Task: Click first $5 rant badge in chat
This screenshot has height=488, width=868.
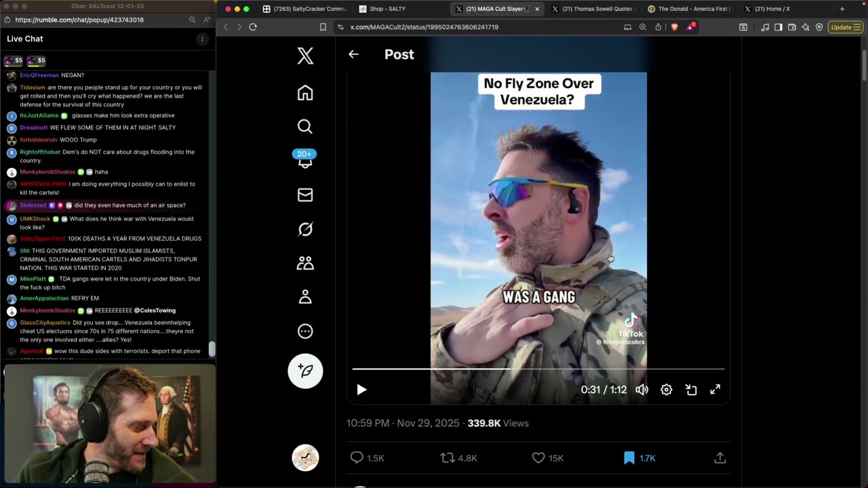Action: [14, 60]
